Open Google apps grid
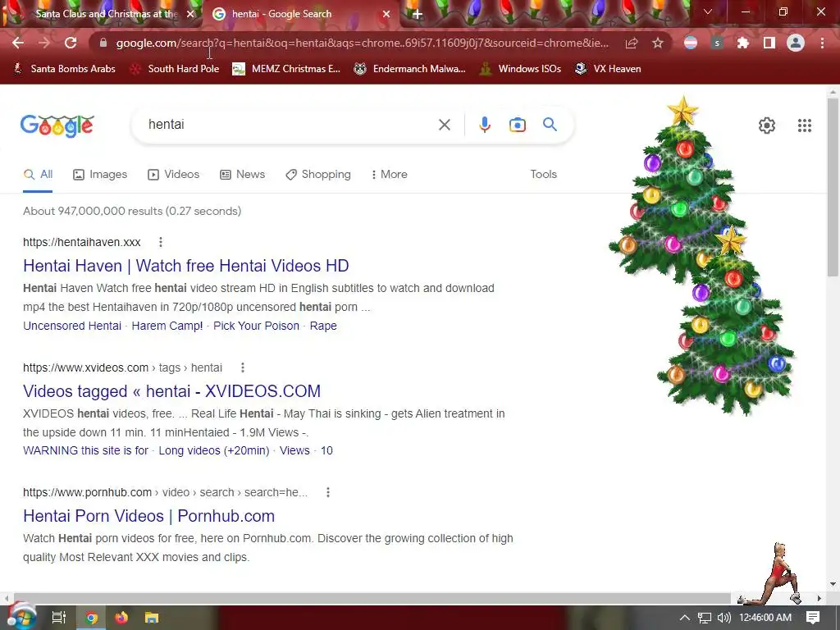Viewport: 840px width, 630px height. [x=804, y=126]
